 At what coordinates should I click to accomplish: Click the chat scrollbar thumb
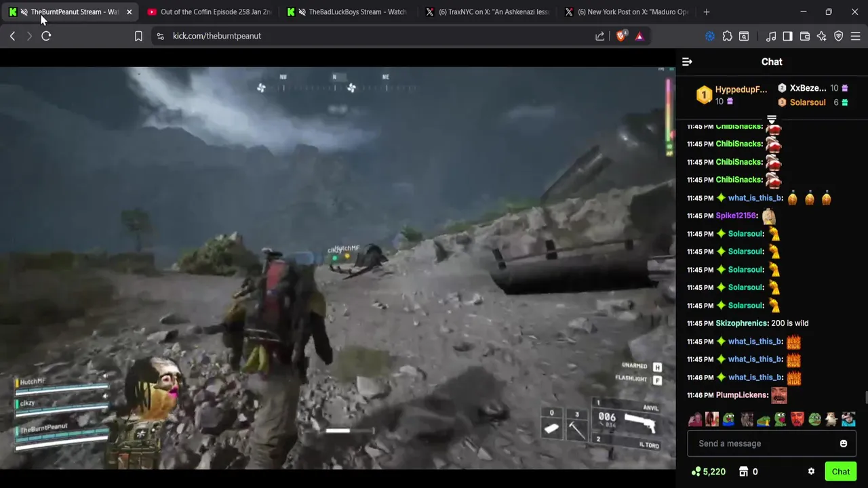coord(866,397)
